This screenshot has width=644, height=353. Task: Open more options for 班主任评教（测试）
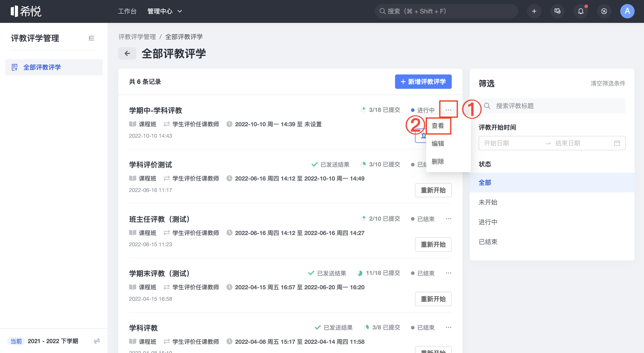[449, 219]
